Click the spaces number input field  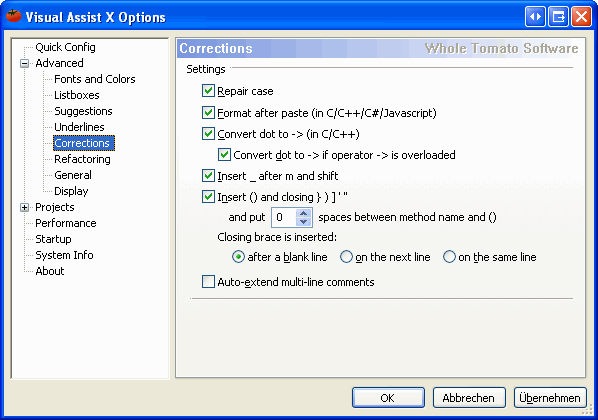click(x=284, y=217)
